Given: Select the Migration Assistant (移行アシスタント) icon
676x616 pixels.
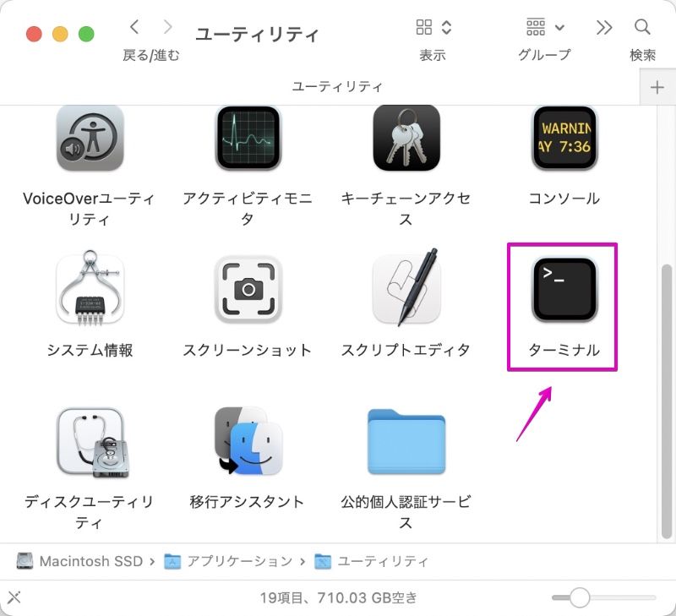Looking at the screenshot, I should click(x=248, y=440).
